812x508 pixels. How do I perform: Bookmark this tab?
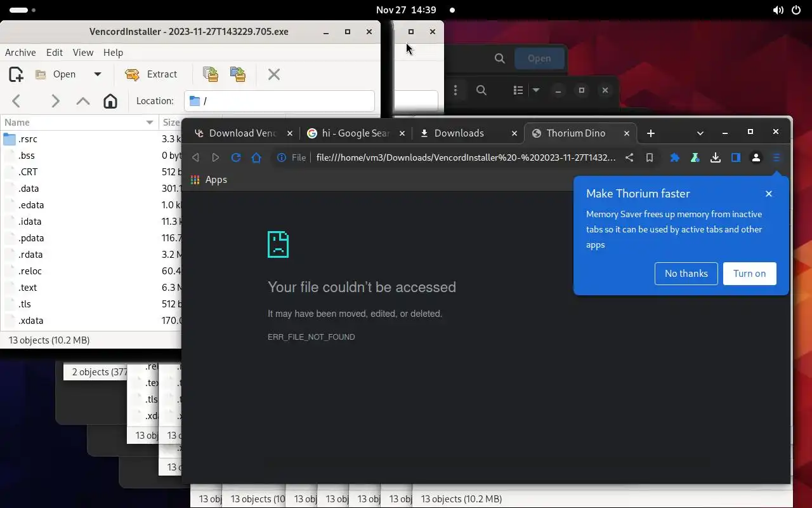[x=650, y=157]
